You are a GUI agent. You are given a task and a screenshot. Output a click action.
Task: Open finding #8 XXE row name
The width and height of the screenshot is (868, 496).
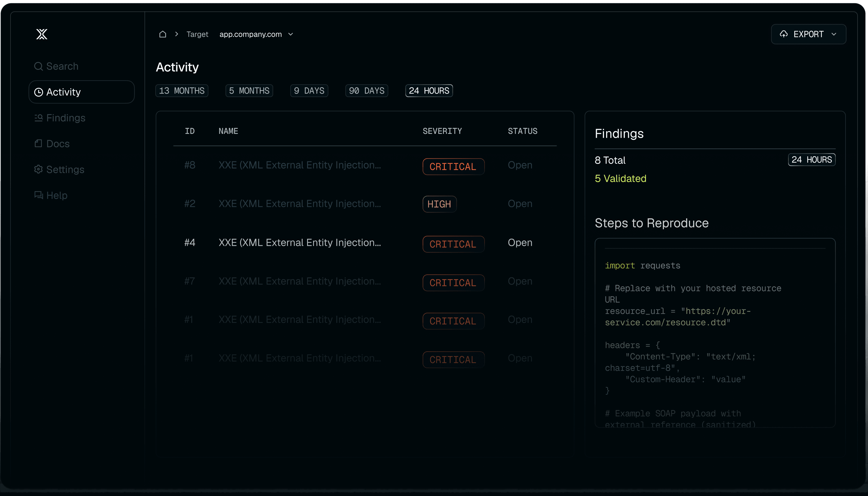tap(300, 165)
